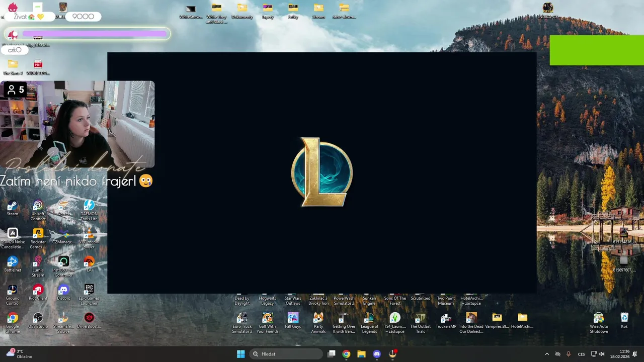Image resolution: width=644 pixels, height=362 pixels.
Task: Click the purple progress bar overlay
Action: coord(95,34)
